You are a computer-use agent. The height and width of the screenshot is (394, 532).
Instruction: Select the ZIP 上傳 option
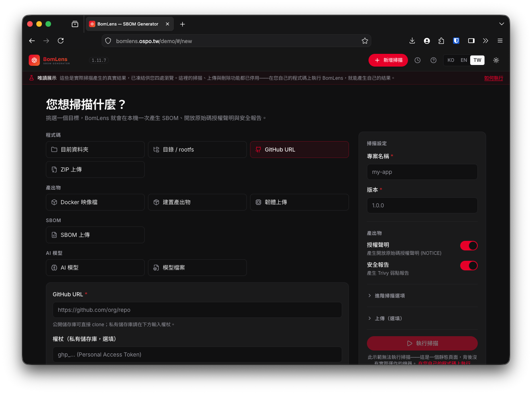(x=95, y=169)
